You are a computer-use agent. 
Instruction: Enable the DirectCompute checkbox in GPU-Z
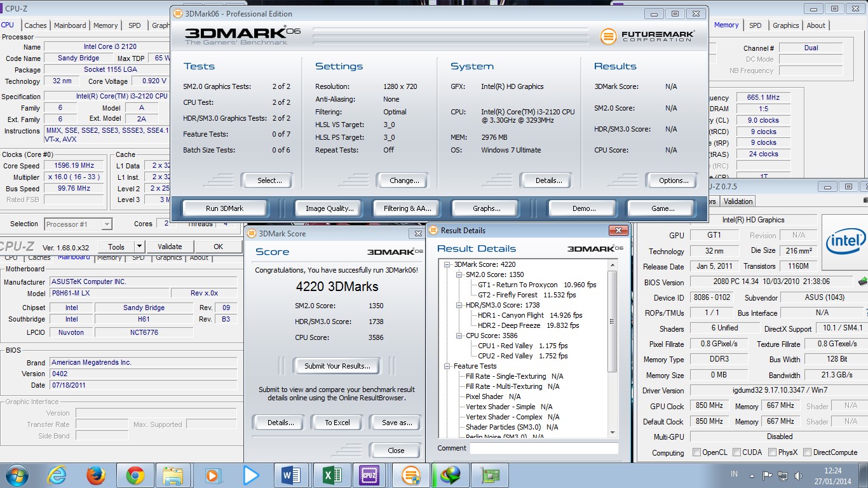[x=807, y=452]
